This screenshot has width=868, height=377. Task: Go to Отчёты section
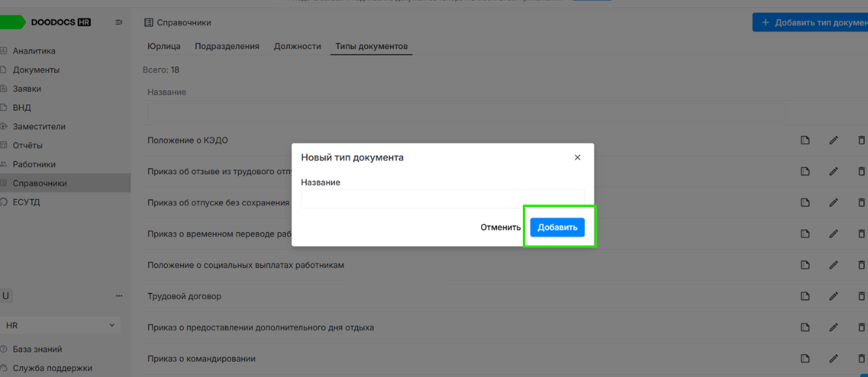27,145
